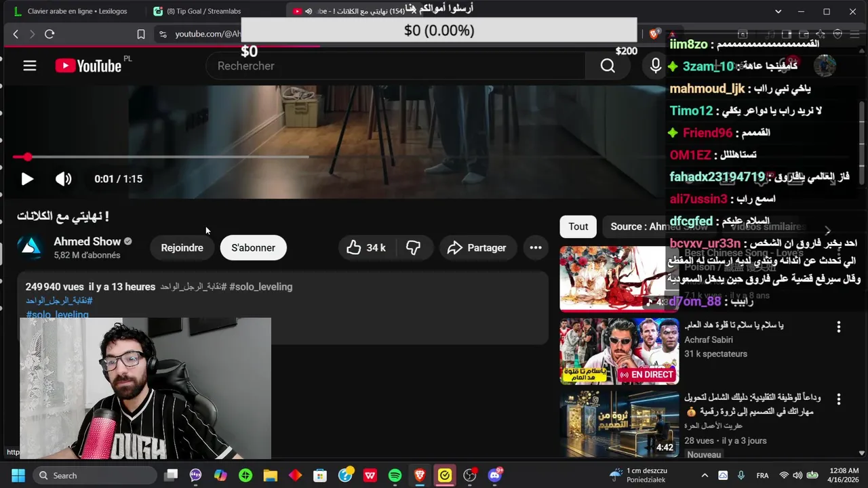Open Brave browser taskbar icon

[420, 475]
